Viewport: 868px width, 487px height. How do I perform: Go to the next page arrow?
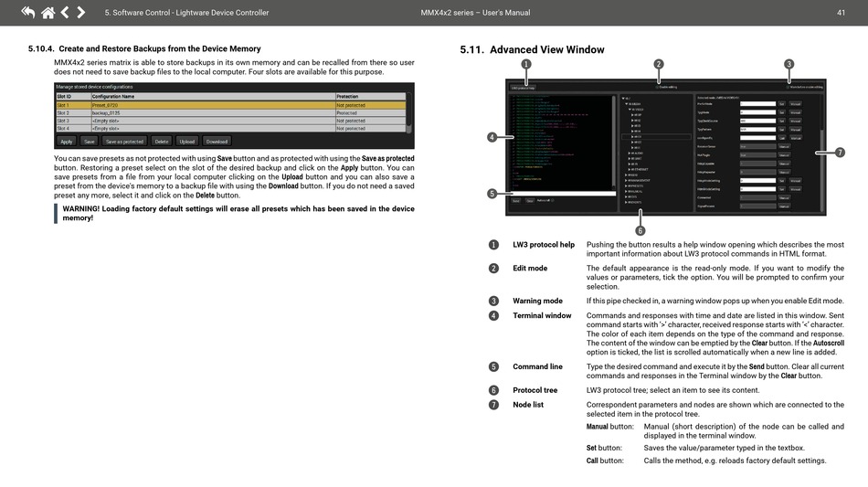(x=80, y=12)
